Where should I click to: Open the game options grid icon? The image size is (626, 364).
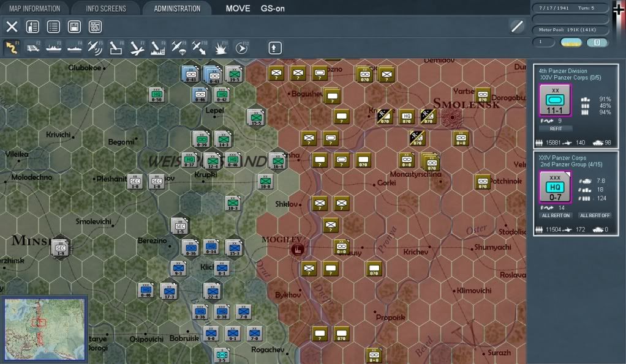pyautogui.click(x=95, y=27)
